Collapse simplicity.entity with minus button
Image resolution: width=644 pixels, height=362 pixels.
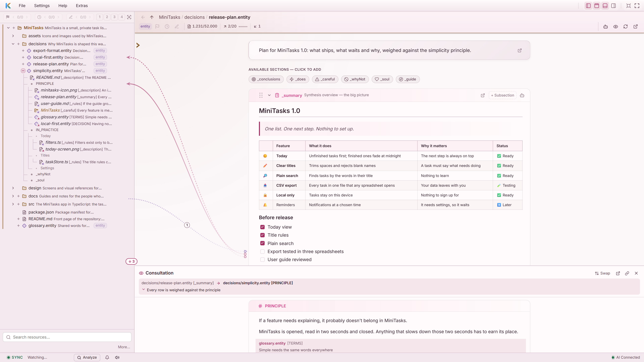[23, 71]
